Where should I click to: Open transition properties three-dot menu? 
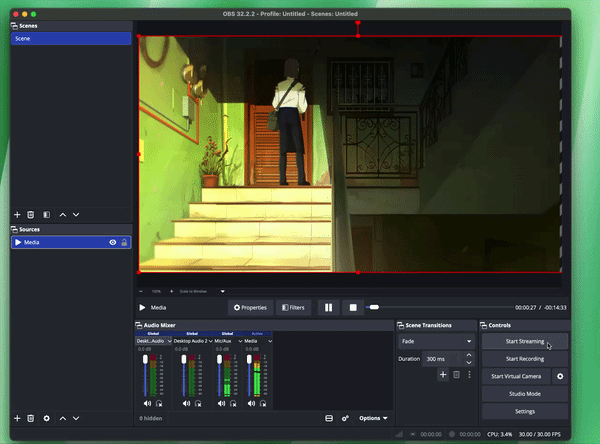tap(470, 375)
